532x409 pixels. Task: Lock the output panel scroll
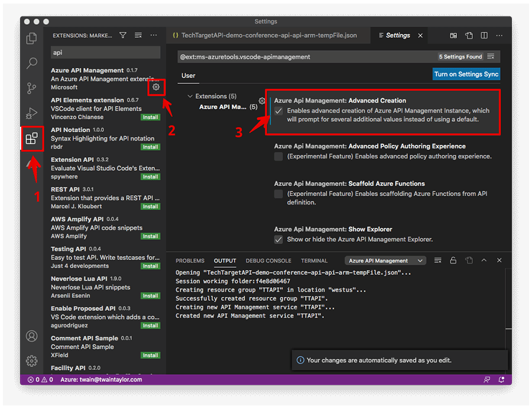(453, 261)
